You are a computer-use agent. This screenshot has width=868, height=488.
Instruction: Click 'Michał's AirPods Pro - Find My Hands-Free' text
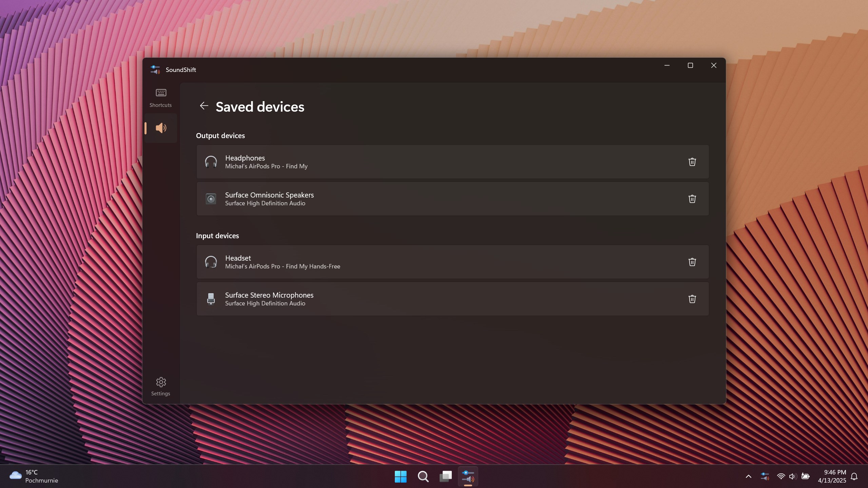click(283, 266)
